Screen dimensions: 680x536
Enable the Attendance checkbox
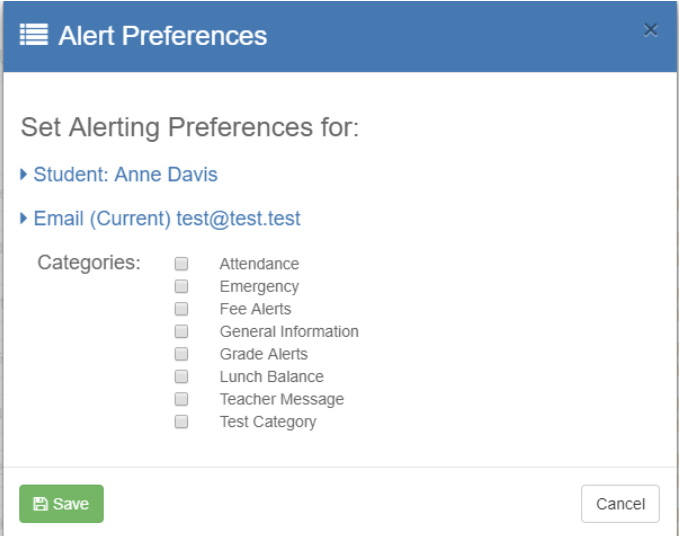182,264
